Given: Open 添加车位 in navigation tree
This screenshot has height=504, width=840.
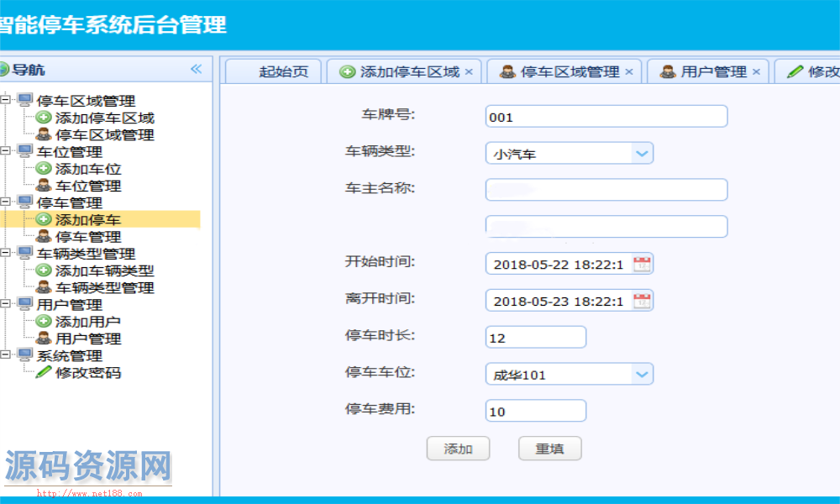Looking at the screenshot, I should click(88, 169).
